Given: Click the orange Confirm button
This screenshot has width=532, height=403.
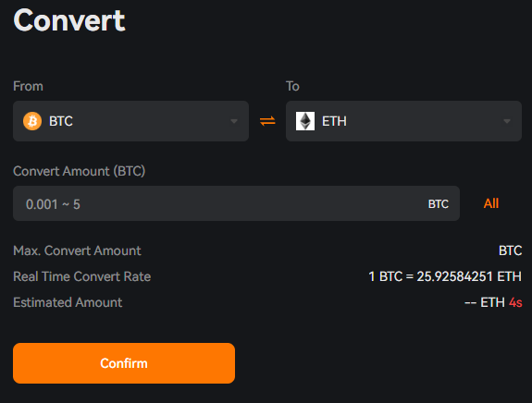Looking at the screenshot, I should coord(124,363).
